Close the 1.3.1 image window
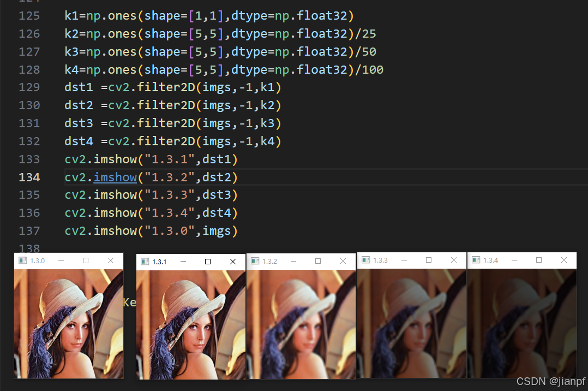Image resolution: width=588 pixels, height=391 pixels. tap(233, 262)
